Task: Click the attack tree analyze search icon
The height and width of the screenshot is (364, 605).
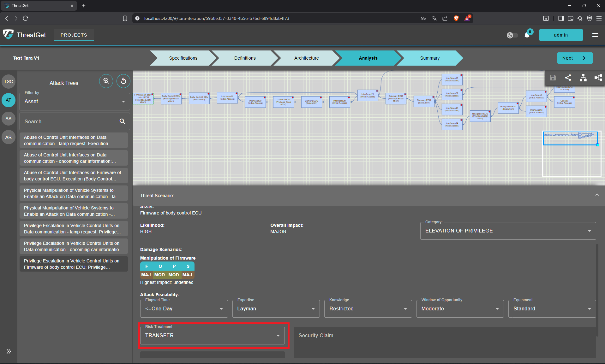Action: 106,81
